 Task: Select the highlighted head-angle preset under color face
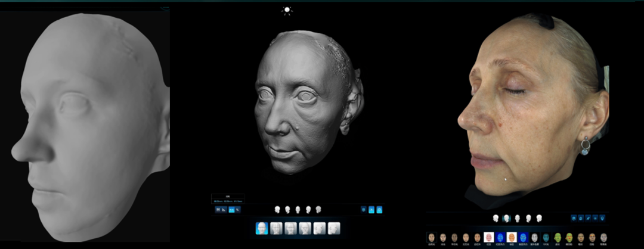click(x=506, y=219)
